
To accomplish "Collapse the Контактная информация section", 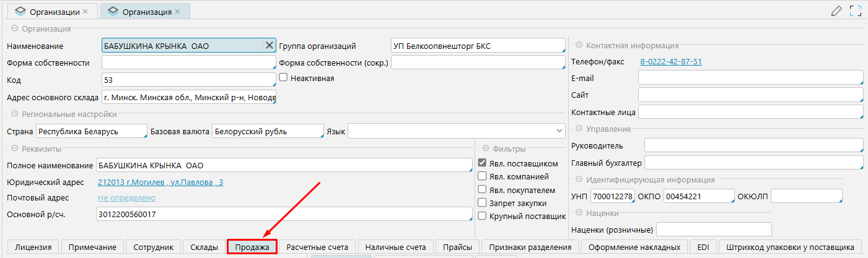I will click(x=579, y=45).
